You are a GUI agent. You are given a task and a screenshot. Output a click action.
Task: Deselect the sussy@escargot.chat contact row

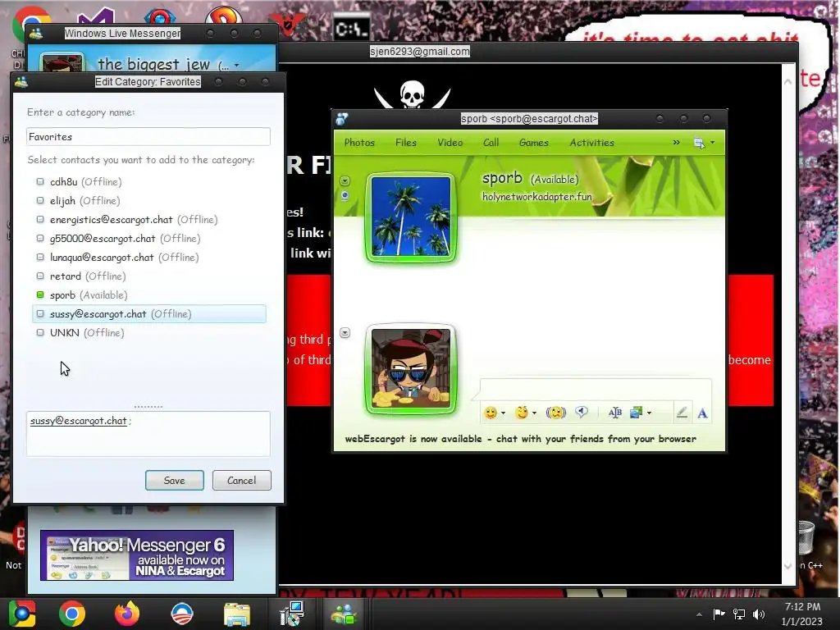point(149,314)
